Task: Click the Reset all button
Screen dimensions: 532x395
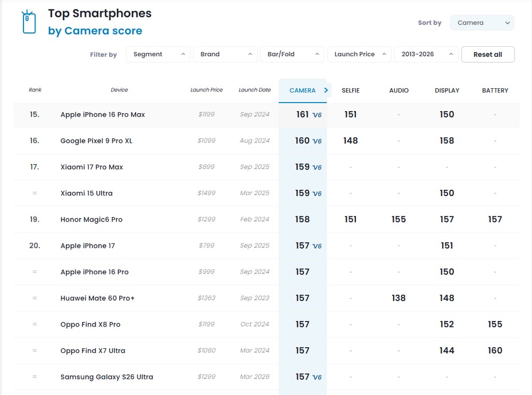Action: tap(488, 55)
